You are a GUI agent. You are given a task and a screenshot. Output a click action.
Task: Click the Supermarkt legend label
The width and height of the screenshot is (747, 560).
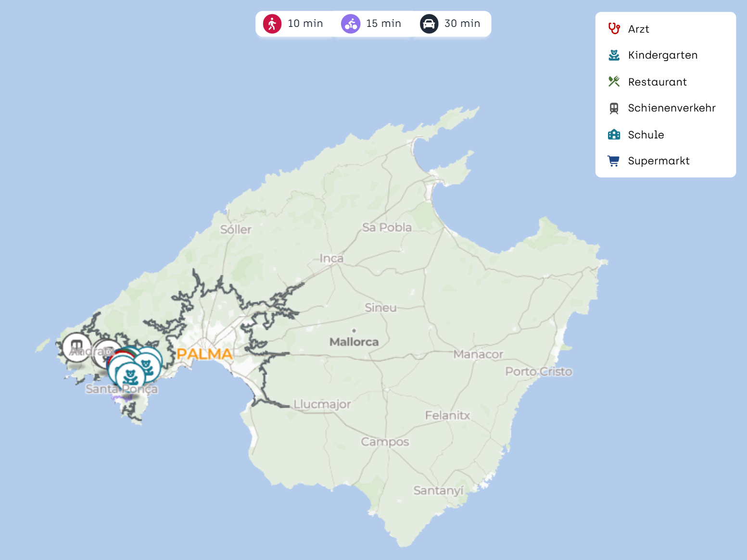pyautogui.click(x=658, y=161)
